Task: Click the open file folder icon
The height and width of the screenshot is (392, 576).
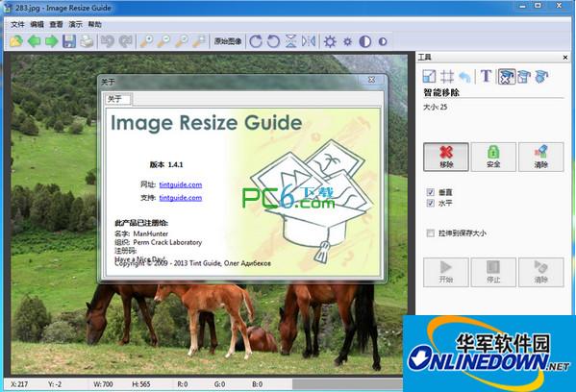Action: tap(16, 41)
